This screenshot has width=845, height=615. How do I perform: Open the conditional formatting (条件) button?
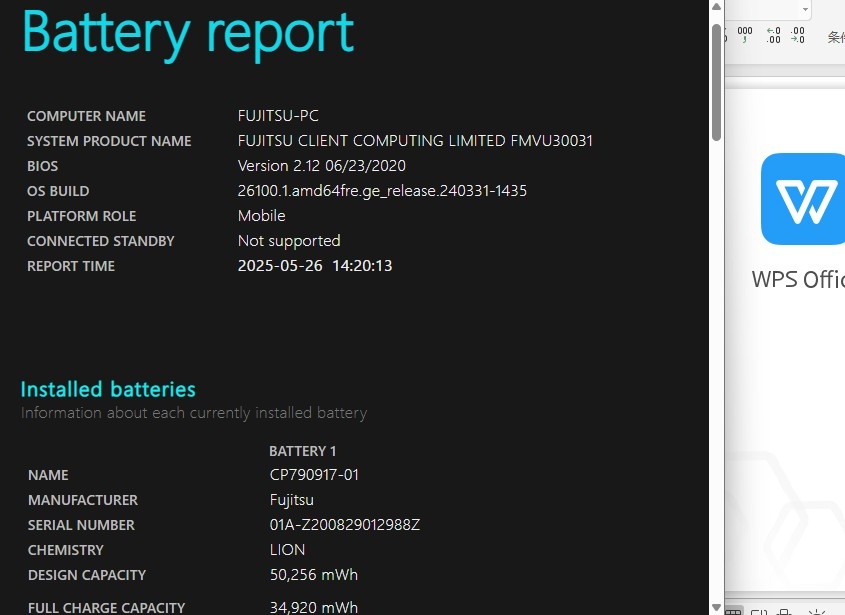pyautogui.click(x=836, y=37)
